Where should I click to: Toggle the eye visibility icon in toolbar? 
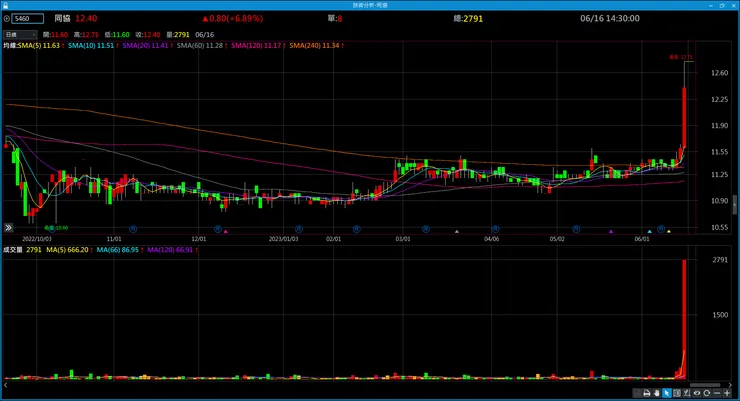coord(696,393)
